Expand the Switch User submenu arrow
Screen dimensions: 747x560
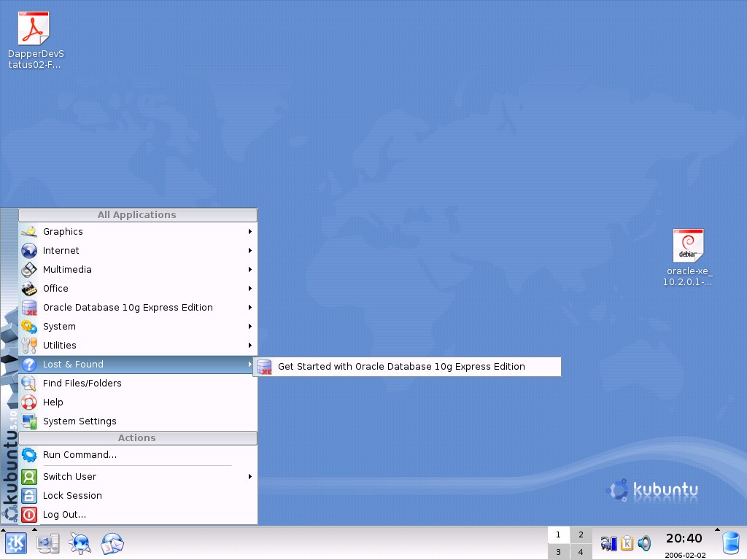pos(249,477)
